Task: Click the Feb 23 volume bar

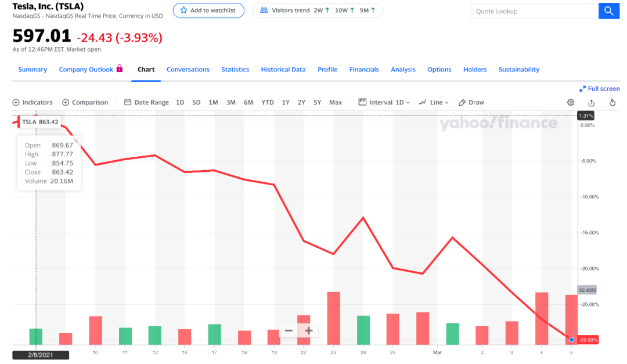Action: 333,318
